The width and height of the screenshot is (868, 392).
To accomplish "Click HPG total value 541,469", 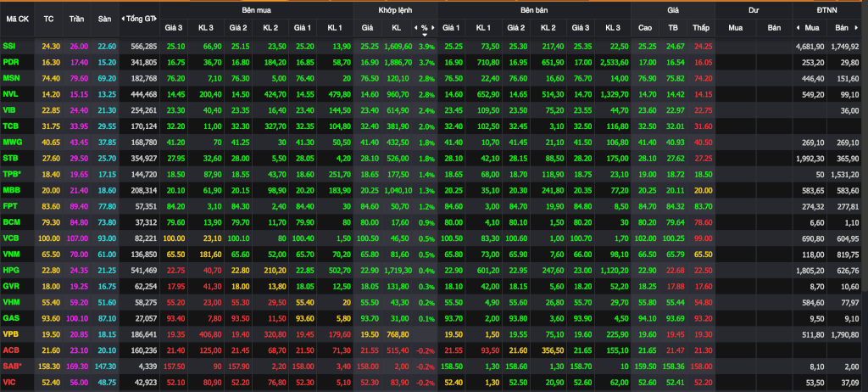I will tap(144, 271).
